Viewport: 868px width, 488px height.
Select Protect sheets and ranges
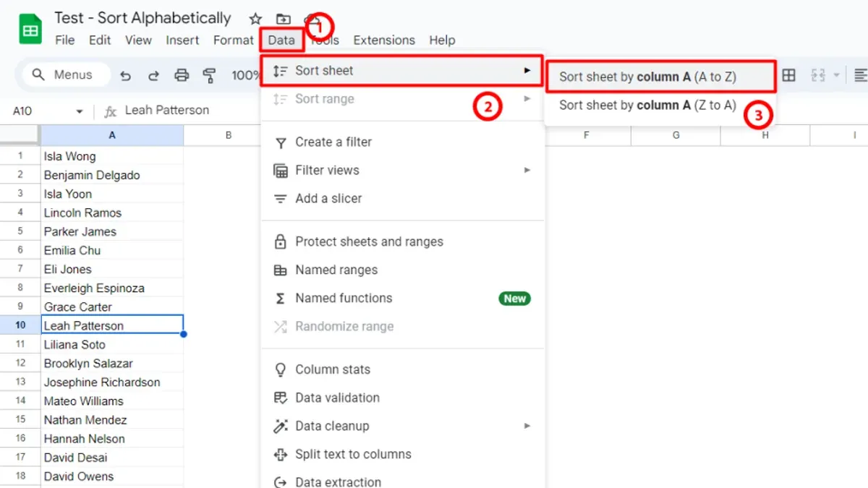[402, 242]
